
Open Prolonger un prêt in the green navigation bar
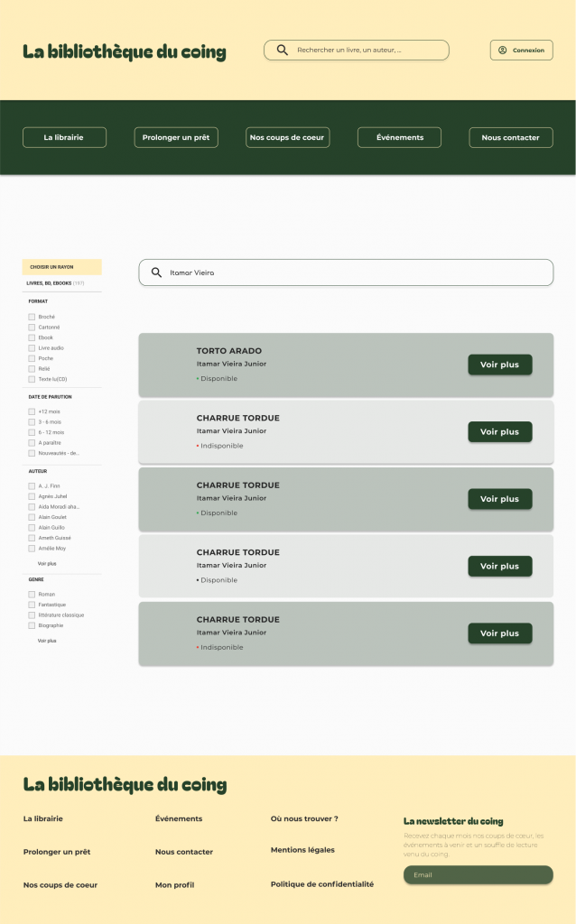click(x=176, y=137)
